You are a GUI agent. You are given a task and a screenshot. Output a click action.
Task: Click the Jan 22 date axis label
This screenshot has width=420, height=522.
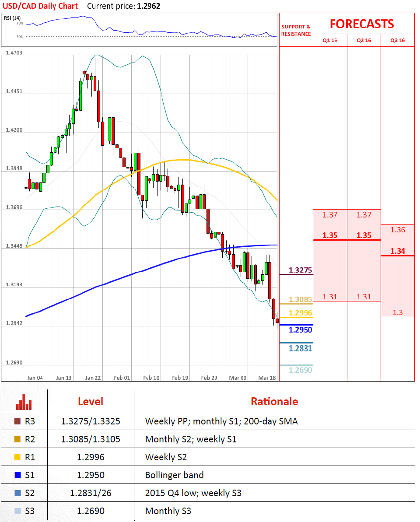tap(93, 378)
